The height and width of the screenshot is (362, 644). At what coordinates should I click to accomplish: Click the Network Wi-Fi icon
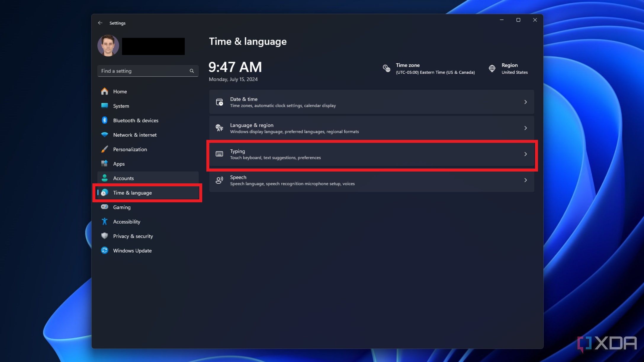105,135
